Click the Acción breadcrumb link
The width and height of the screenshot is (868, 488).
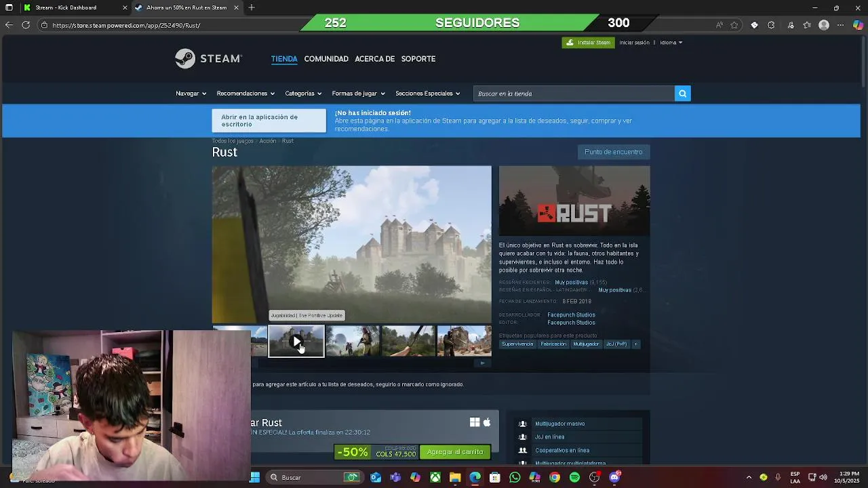coord(267,141)
